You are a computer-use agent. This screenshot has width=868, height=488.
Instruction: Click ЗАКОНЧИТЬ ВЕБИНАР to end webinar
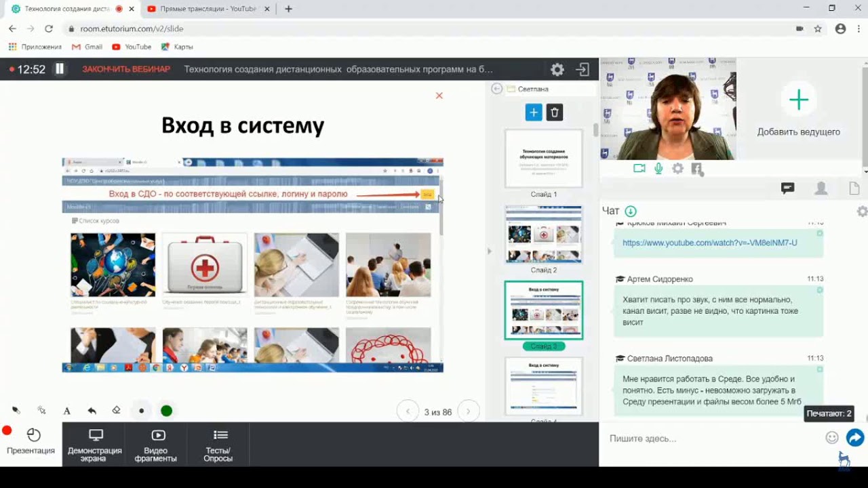tap(126, 69)
